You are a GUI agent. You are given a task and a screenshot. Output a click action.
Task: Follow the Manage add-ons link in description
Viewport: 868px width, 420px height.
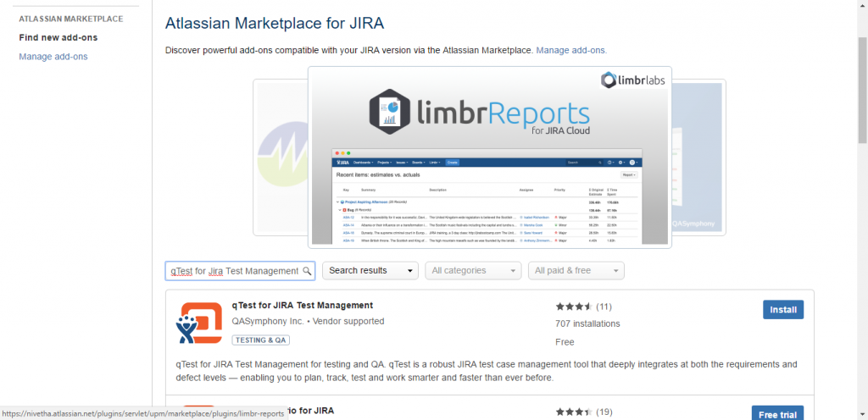(570, 50)
